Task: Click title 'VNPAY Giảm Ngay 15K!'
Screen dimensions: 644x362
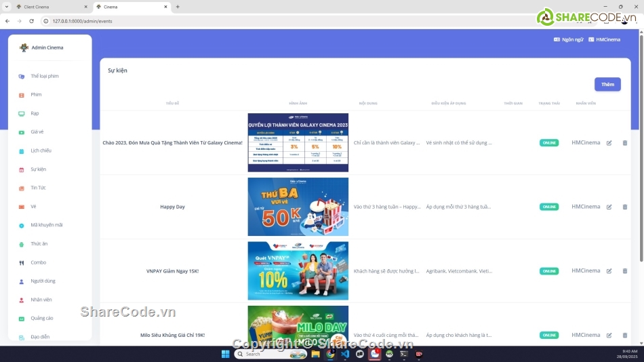Action: coord(172,271)
